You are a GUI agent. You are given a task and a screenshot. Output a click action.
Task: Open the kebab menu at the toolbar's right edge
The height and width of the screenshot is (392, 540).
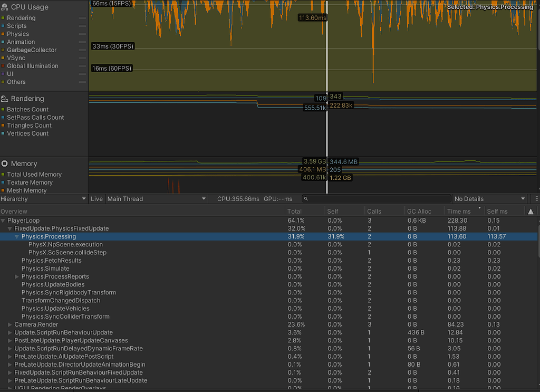pos(536,199)
